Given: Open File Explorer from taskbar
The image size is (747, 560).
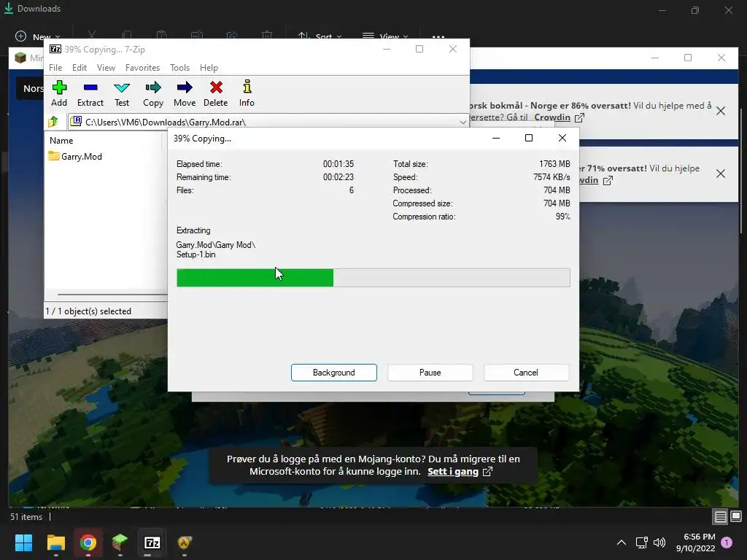Looking at the screenshot, I should (x=55, y=542).
